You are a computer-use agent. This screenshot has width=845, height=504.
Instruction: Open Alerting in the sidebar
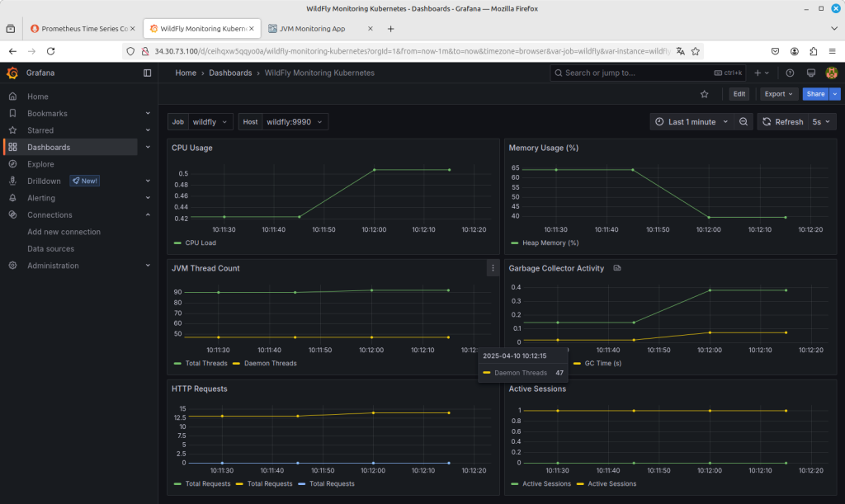(x=41, y=198)
